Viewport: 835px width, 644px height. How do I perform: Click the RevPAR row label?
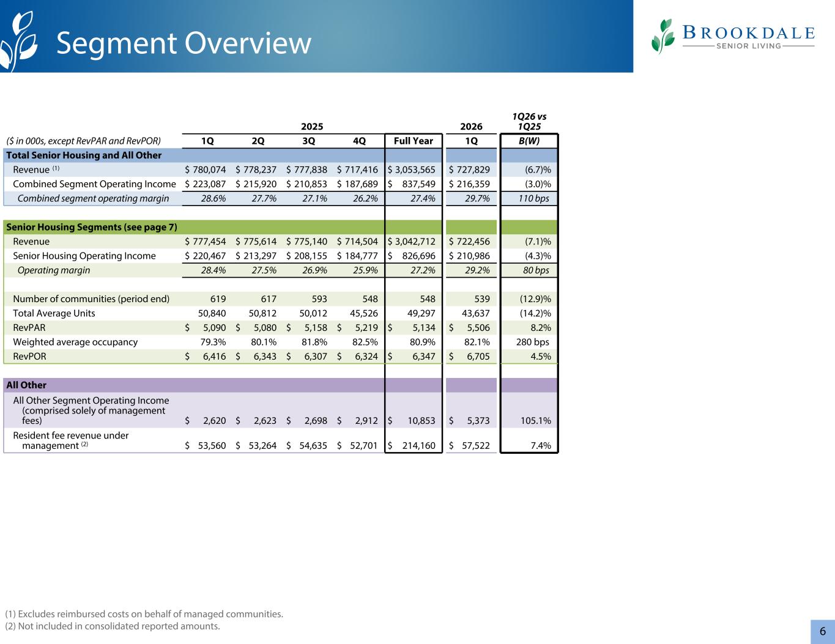[x=29, y=328]
